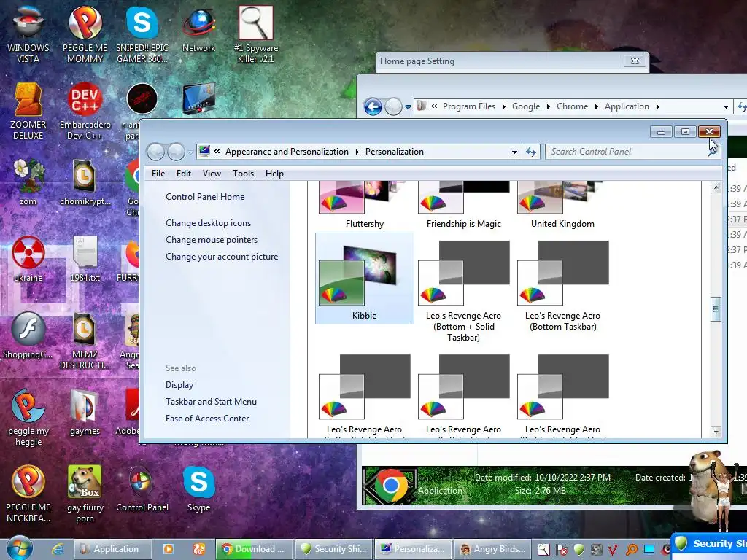Launch the bottom Skype desktop icon
Viewport: 747px width, 560px height.
(x=198, y=489)
